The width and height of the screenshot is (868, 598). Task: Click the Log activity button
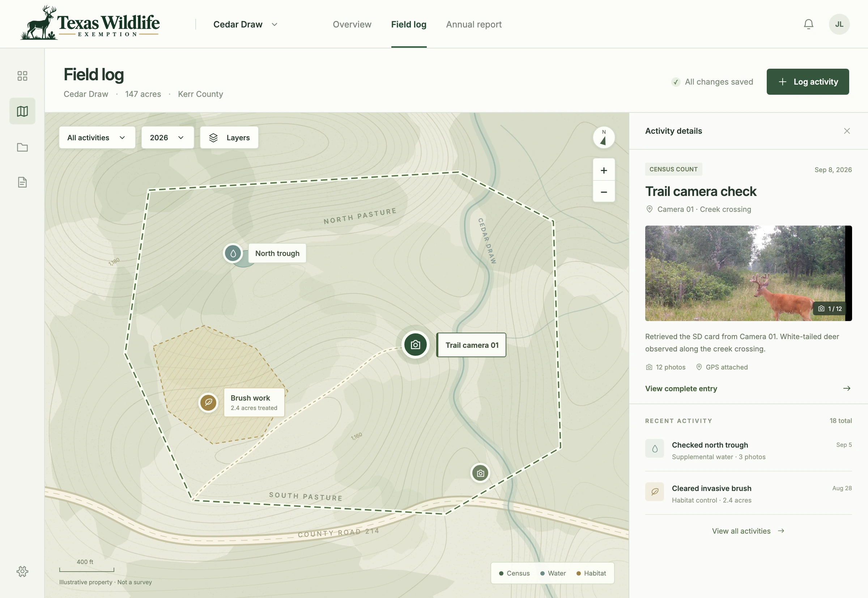[808, 82]
